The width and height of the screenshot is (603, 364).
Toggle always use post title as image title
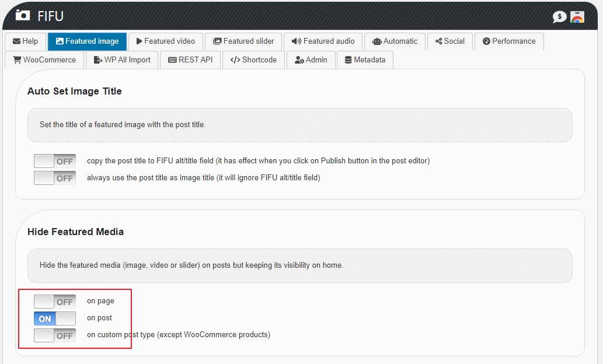tap(55, 178)
